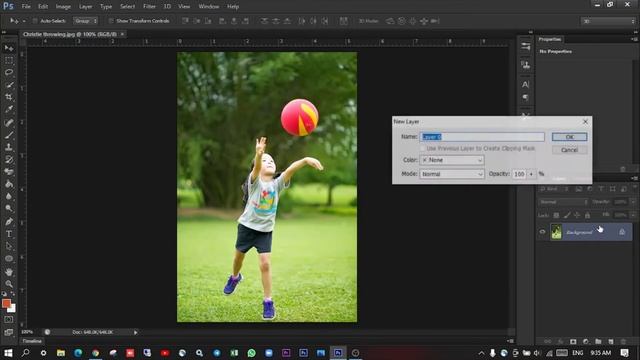Toggle the Auto-Select checkbox
Screen dimensions: 640x360
coord(35,21)
